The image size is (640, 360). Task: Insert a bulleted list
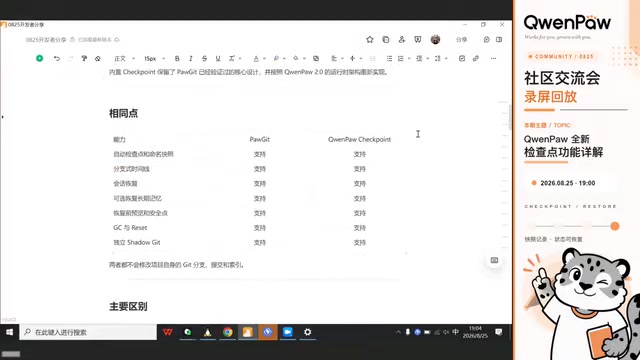pos(389,58)
